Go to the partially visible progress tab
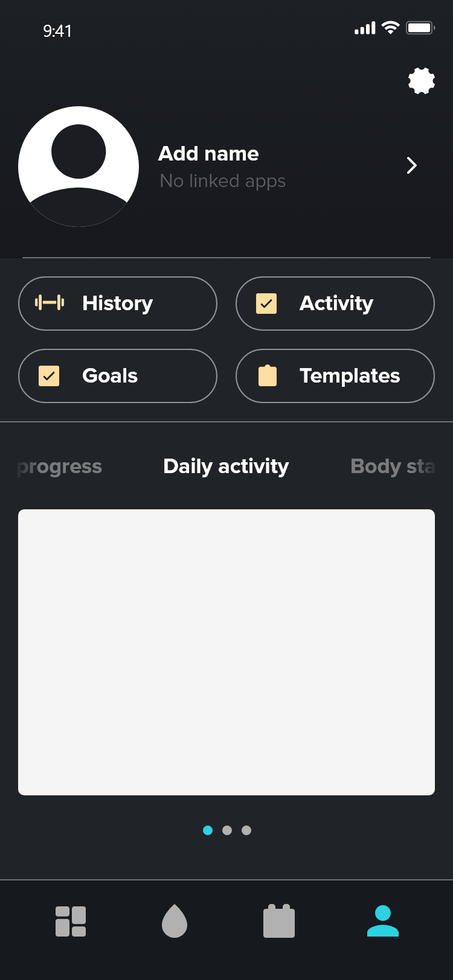This screenshot has height=980, width=453. click(60, 466)
